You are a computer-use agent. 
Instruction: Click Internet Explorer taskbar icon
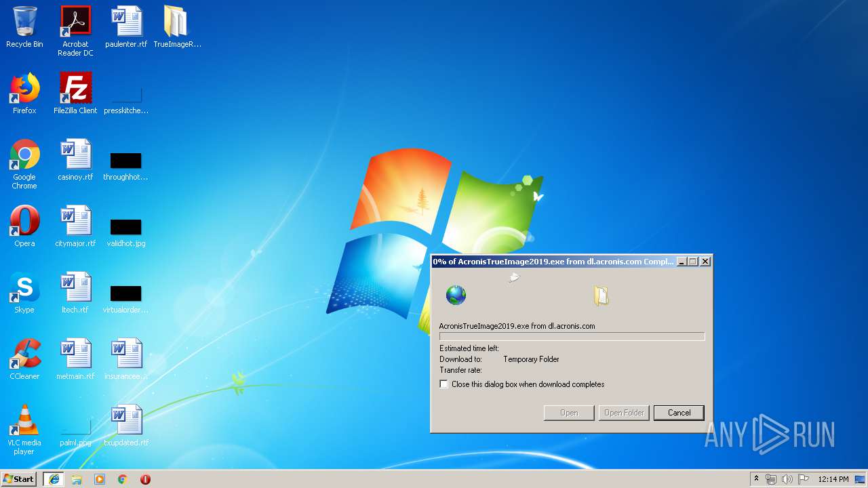tap(54, 479)
